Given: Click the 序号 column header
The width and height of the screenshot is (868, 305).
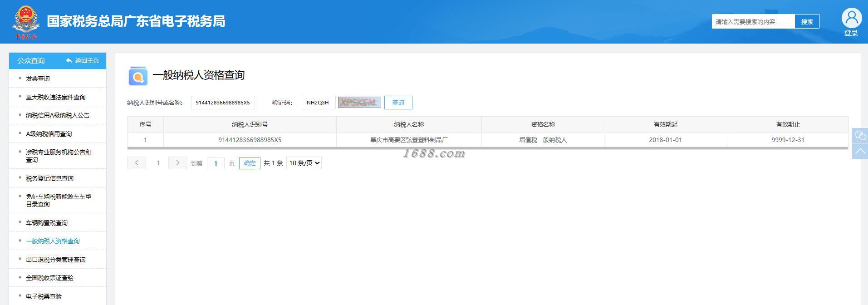Looking at the screenshot, I should 145,124.
